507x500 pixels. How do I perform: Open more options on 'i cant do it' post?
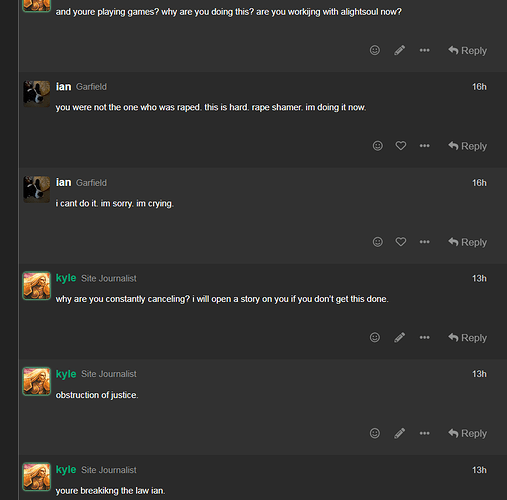tap(424, 242)
